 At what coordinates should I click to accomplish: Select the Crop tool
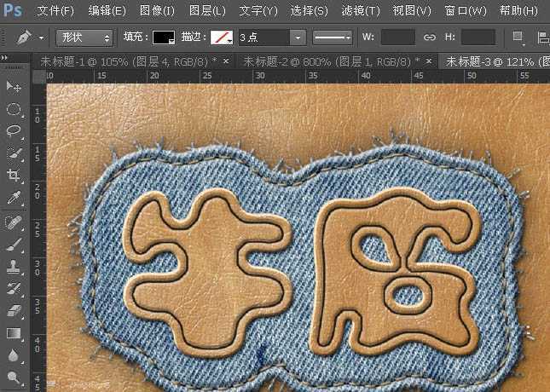tap(14, 176)
